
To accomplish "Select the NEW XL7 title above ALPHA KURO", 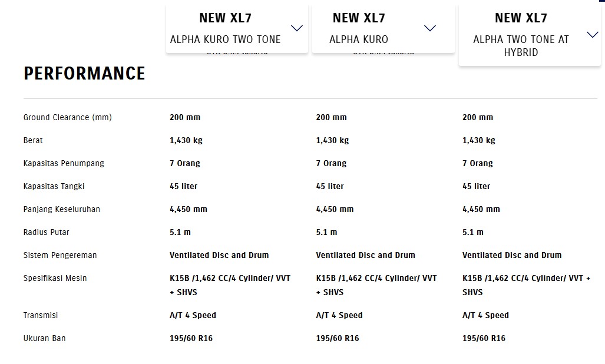I will pos(359,18).
